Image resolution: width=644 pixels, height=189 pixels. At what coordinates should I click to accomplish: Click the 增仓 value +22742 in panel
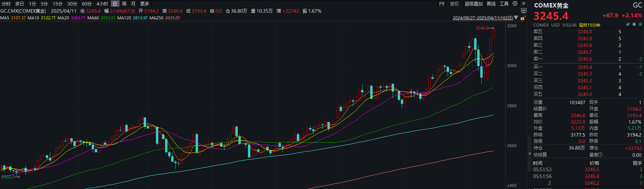[x=633, y=148]
